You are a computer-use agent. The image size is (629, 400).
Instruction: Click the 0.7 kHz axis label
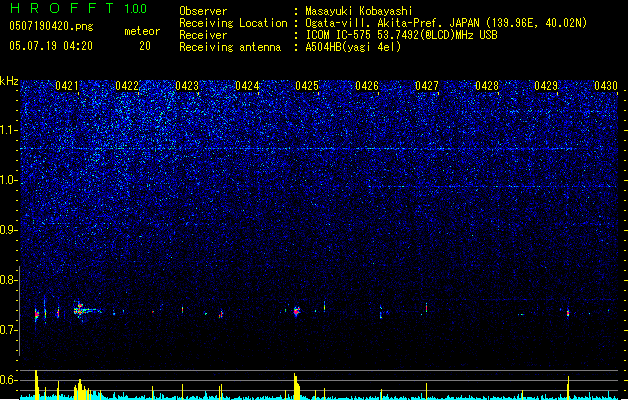tap(8, 330)
